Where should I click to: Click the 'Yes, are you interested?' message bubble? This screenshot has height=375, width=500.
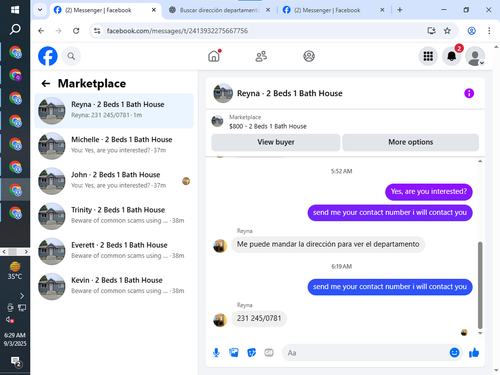(x=429, y=192)
